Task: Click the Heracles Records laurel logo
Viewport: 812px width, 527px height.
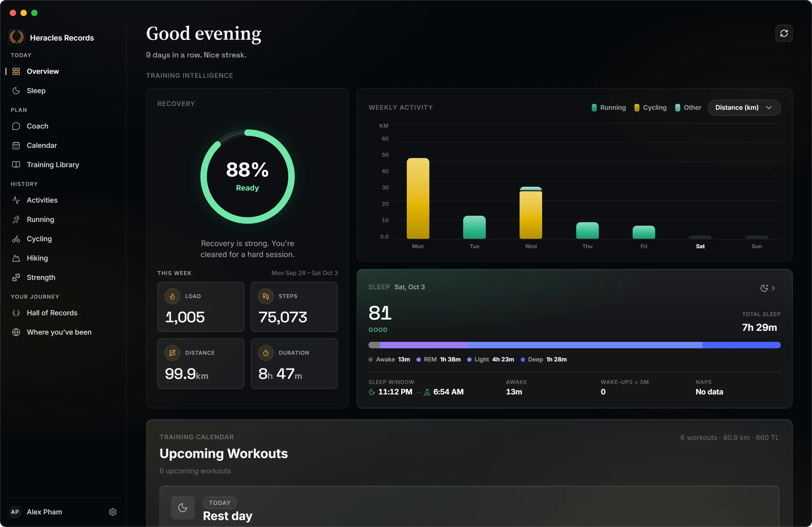Action: coord(16,37)
